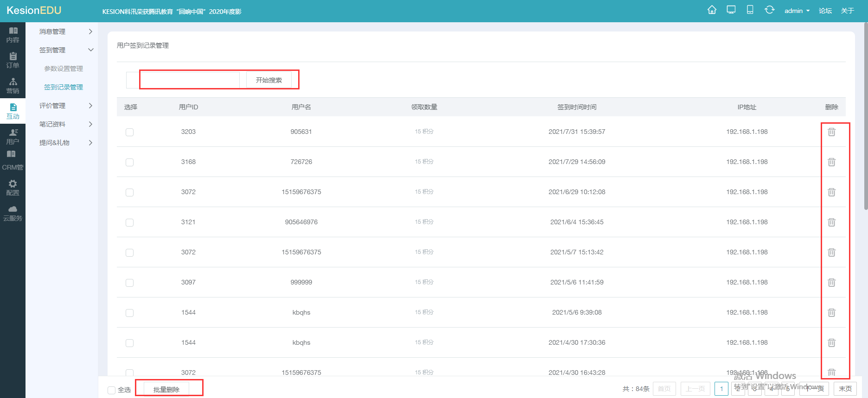This screenshot has height=398, width=868.
Task: Enable the 全选 select-all checkbox
Action: (112, 390)
